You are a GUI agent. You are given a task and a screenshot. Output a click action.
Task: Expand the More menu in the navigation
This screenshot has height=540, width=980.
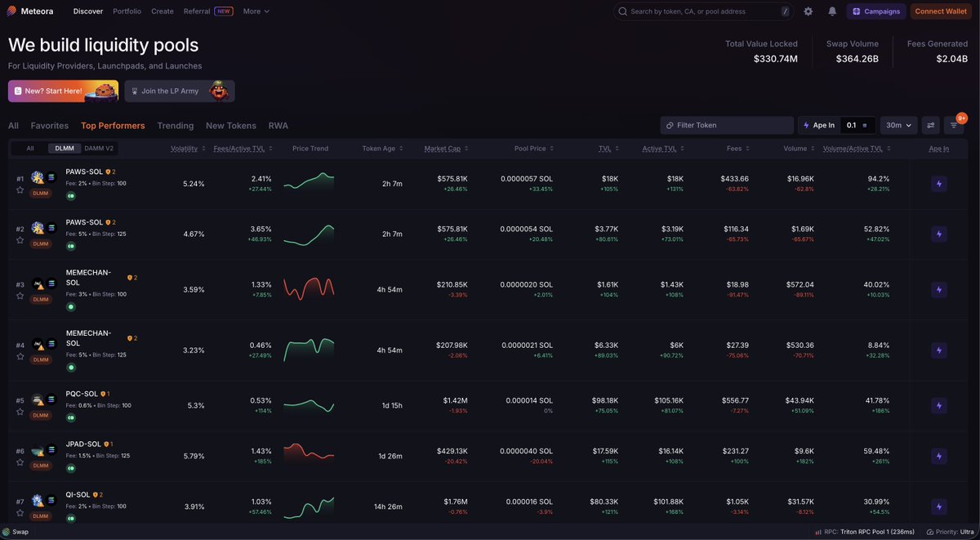[256, 11]
